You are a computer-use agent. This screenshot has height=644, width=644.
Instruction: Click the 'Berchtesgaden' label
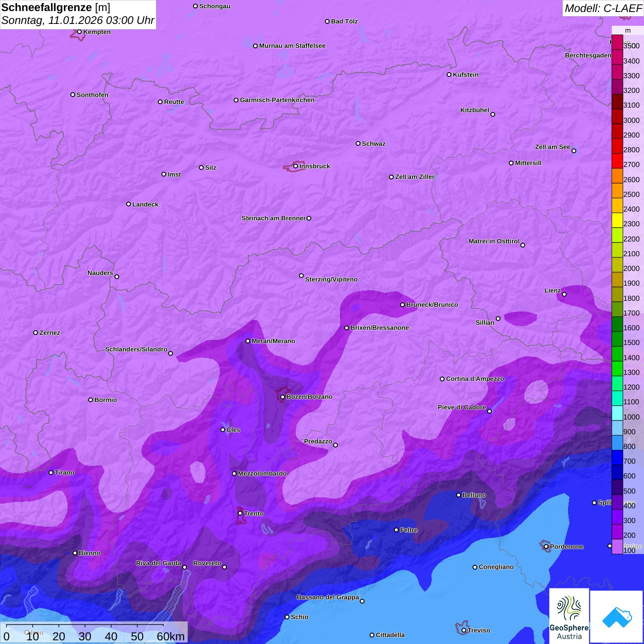(588, 55)
